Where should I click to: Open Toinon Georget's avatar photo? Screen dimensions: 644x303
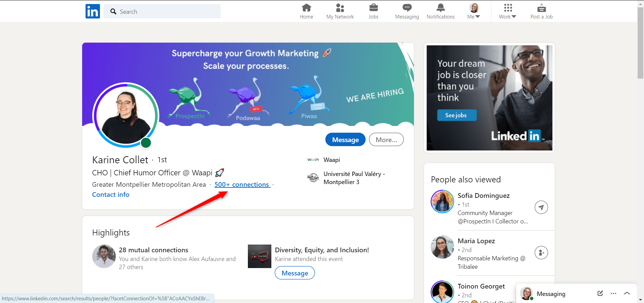[442, 292]
